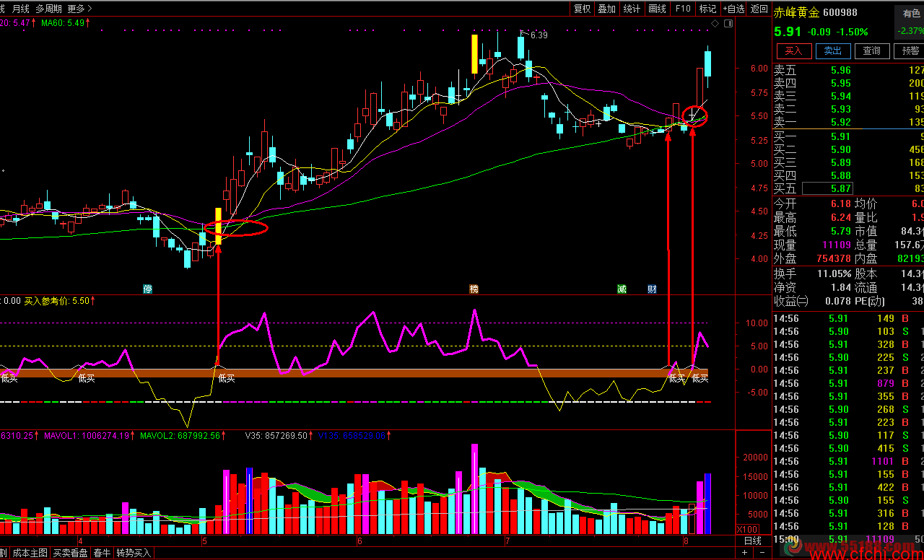924x560 pixels.
Task: Click the X100 volume scale label
Action: [x=747, y=529]
